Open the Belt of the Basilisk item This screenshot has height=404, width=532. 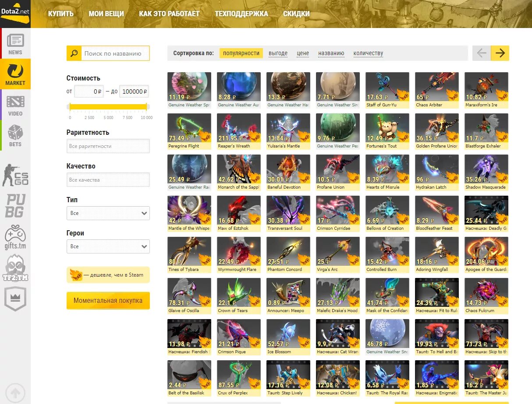pyautogui.click(x=189, y=378)
